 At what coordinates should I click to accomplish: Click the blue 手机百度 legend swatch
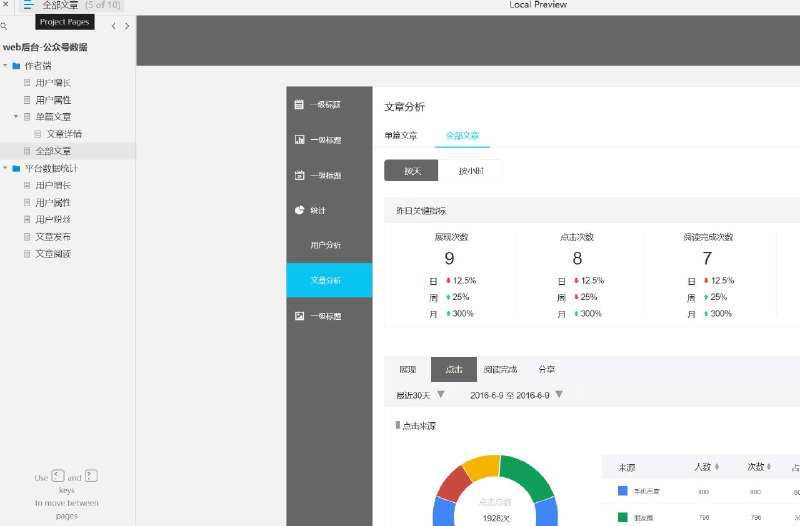point(622,491)
